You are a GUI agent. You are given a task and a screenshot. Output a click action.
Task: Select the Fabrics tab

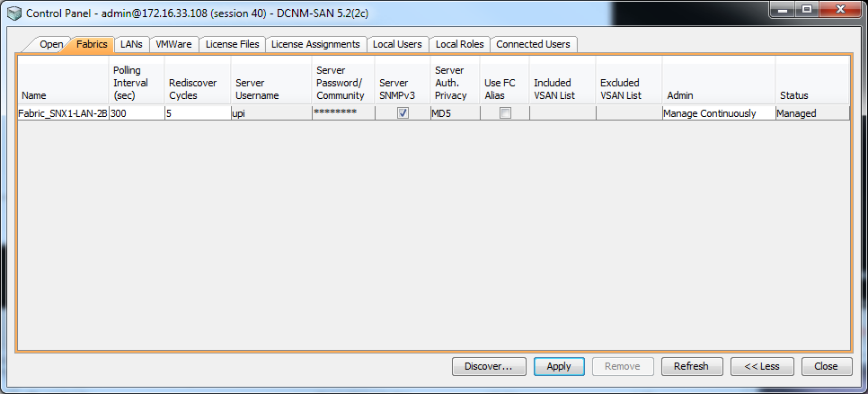click(x=92, y=44)
